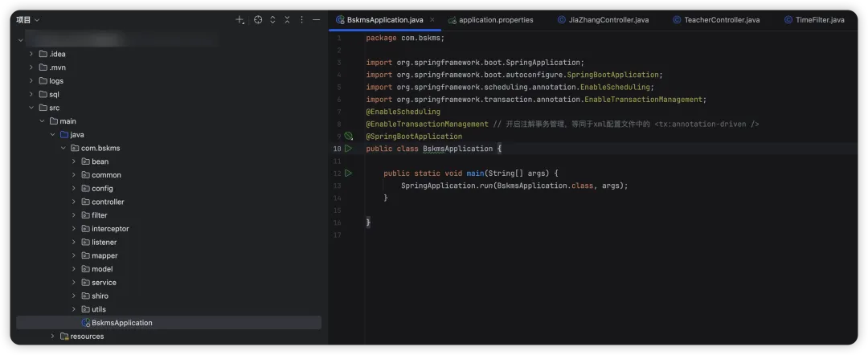This screenshot has height=355, width=868.
Task: Click the run gutter icon beside class BskmsApplication
Action: [x=348, y=149]
